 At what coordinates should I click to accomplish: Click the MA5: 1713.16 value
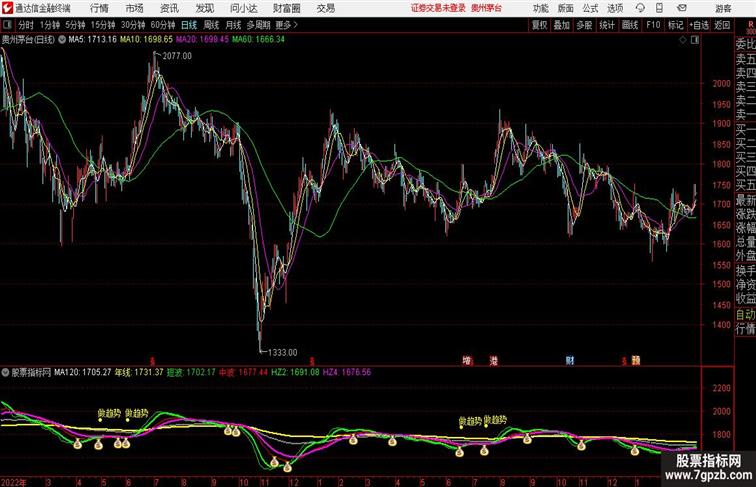[93, 40]
